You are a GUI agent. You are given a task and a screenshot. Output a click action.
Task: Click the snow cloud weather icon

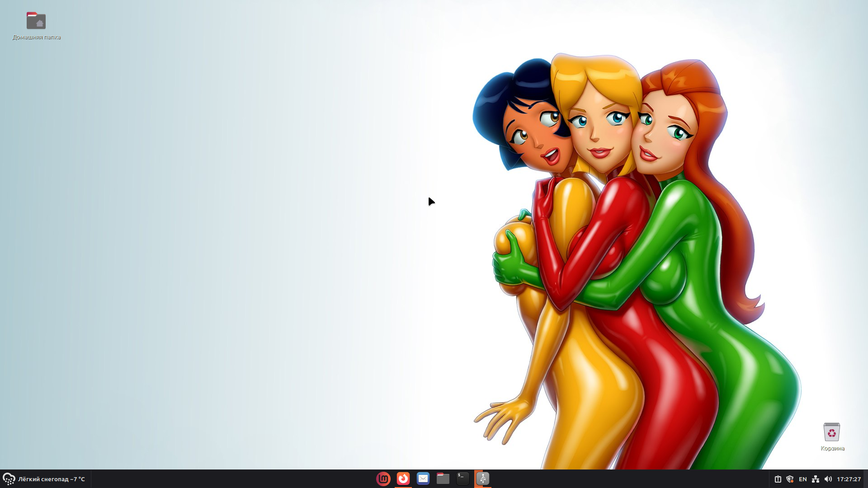click(x=9, y=479)
